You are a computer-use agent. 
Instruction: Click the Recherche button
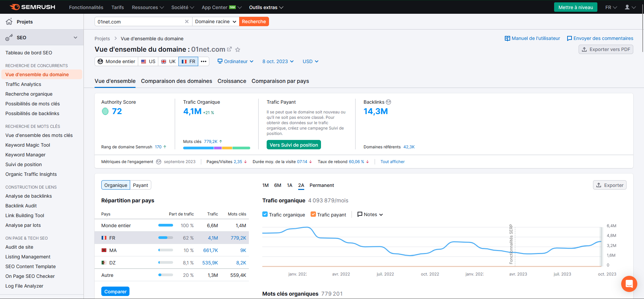click(254, 21)
